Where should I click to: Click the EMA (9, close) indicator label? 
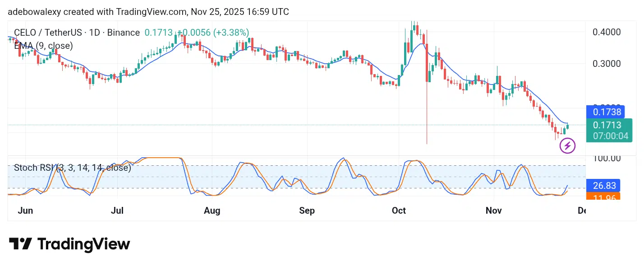(x=43, y=46)
